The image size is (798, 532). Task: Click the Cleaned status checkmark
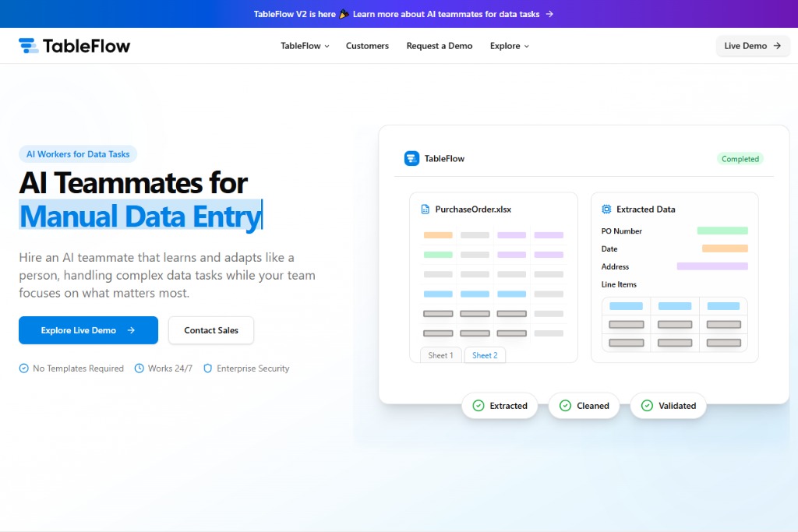(x=565, y=406)
